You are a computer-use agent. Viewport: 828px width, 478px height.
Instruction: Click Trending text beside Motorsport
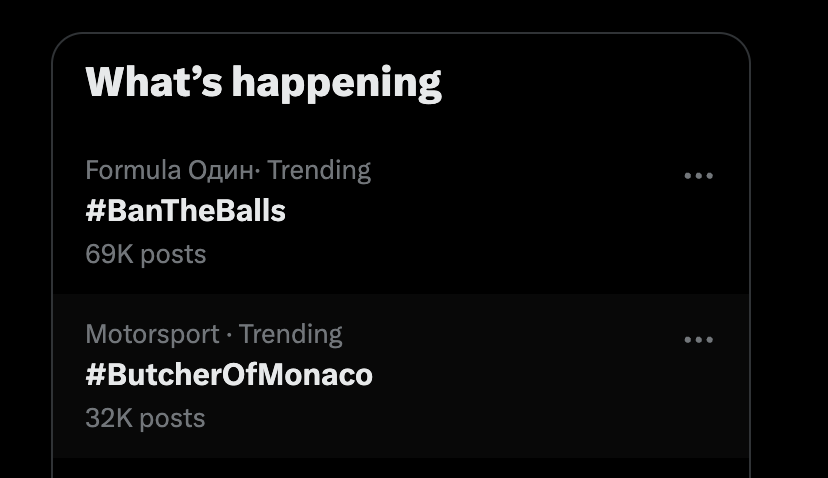point(291,334)
